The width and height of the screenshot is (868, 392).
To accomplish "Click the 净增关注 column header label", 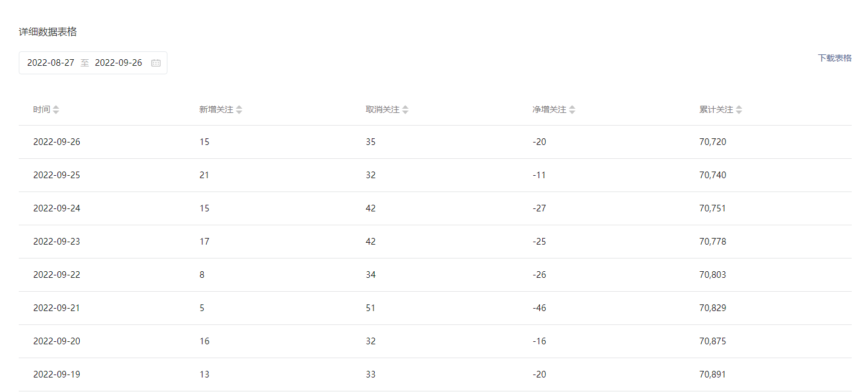I will pos(549,110).
